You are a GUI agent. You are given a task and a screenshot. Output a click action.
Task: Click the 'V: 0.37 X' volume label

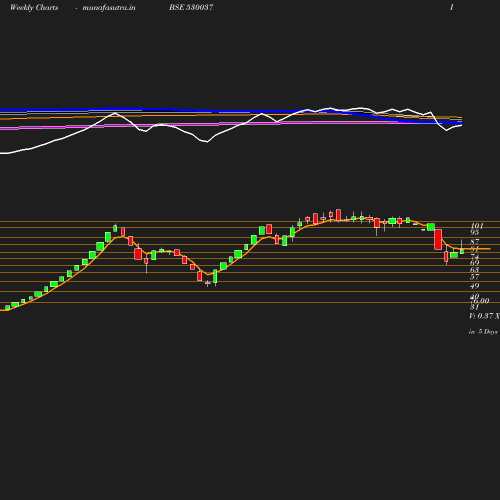coord(484,316)
